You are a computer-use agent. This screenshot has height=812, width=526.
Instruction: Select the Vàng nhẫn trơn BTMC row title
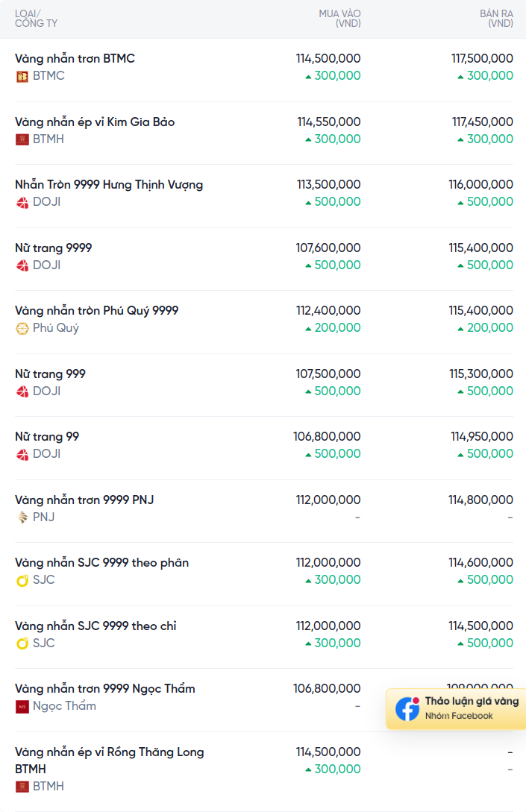click(x=75, y=58)
